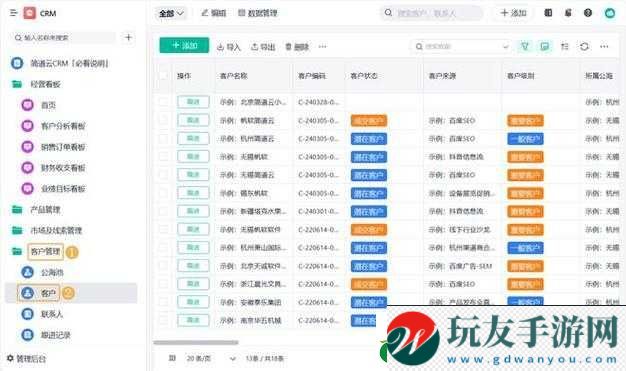Viewport: 626px width, 371px height.
Task: Click the top-right + 添加 button
Action: click(513, 13)
